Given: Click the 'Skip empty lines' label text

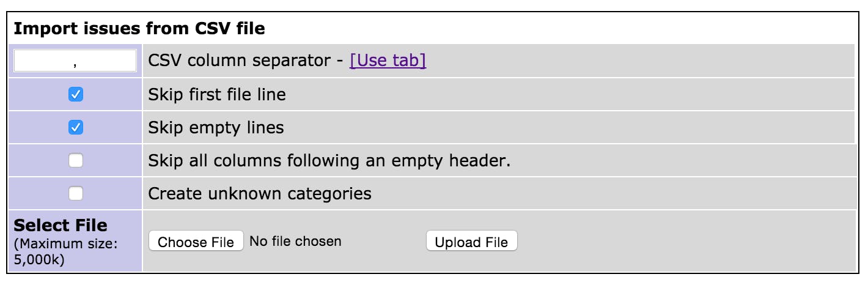Looking at the screenshot, I should (216, 128).
